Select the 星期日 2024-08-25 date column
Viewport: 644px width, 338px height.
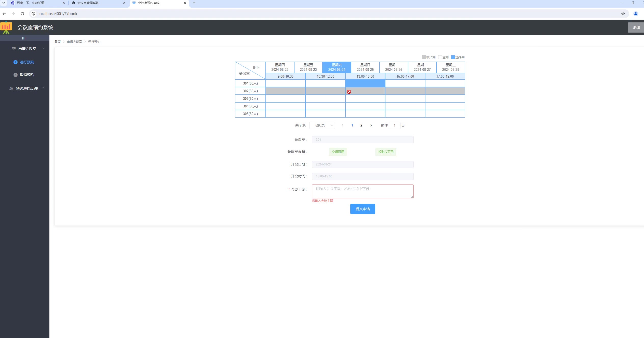tap(365, 67)
